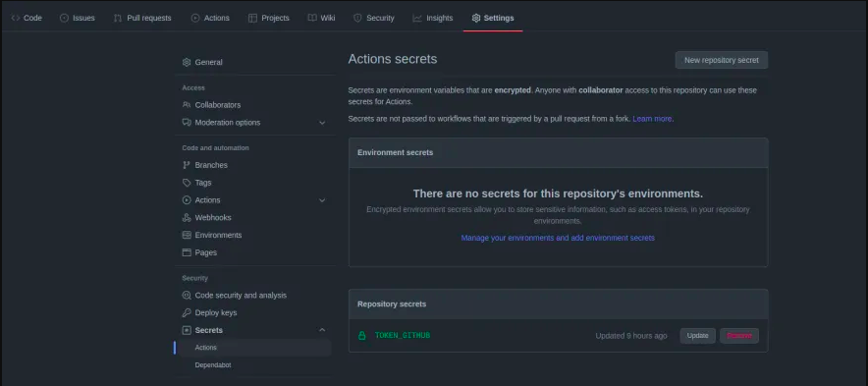Viewport: 868px width, 386px height.
Task: Click New repository secret button
Action: (722, 60)
